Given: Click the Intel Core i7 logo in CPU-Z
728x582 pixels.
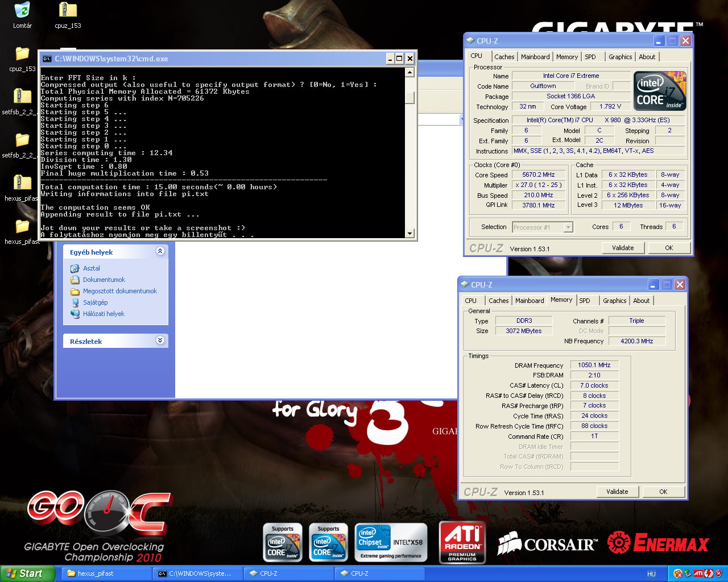Looking at the screenshot, I should (x=660, y=91).
